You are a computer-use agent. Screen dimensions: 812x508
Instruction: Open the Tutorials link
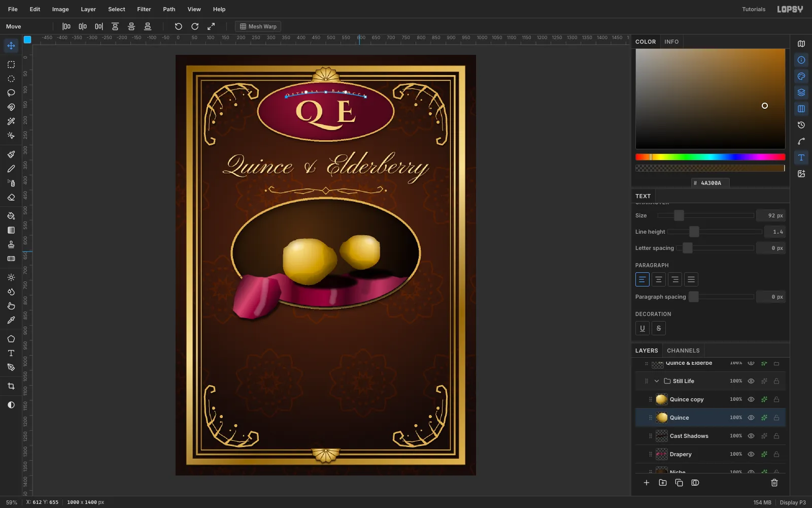pyautogui.click(x=754, y=9)
